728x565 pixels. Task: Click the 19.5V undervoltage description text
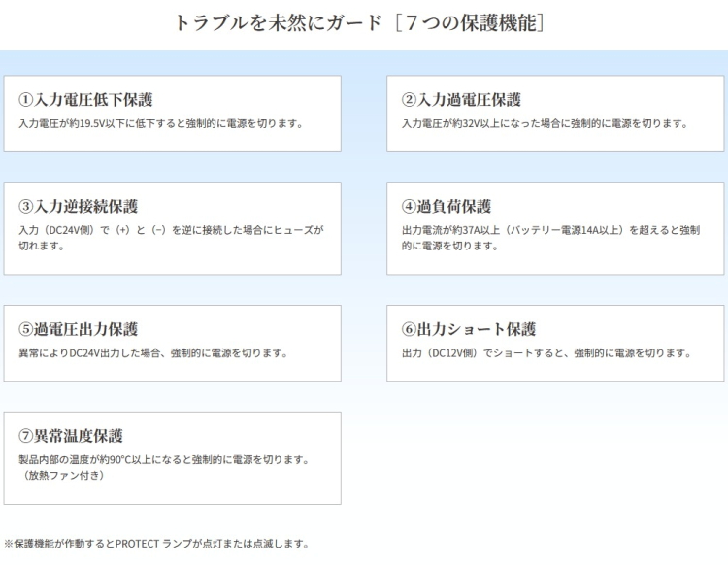(161, 124)
